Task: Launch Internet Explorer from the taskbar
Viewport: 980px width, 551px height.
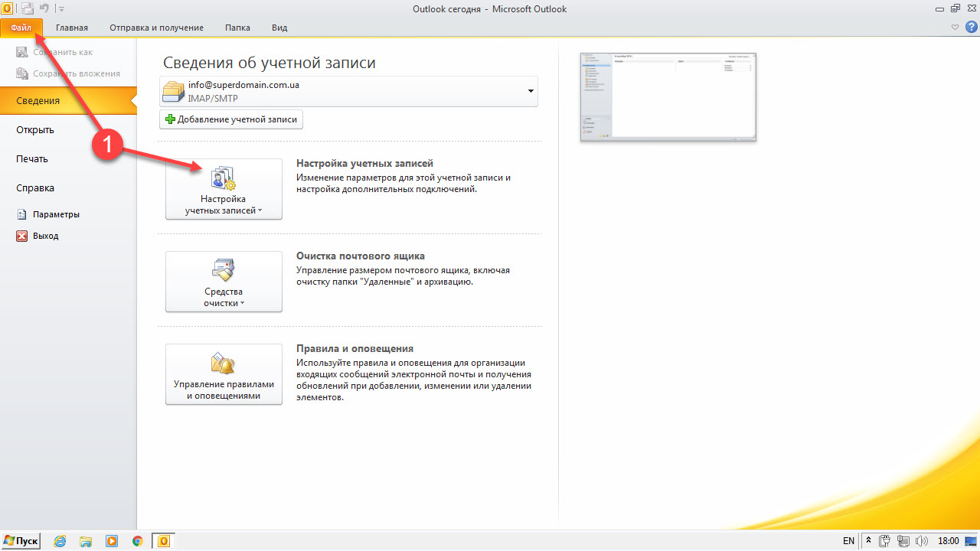Action: tap(60, 541)
